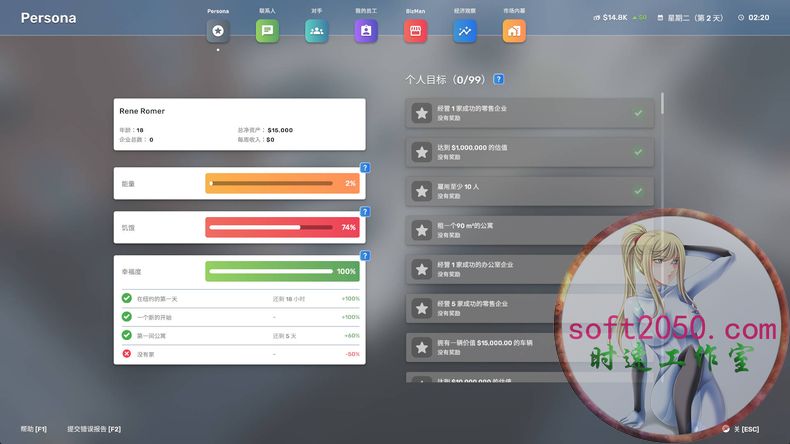Open the Persona star icon

(x=218, y=31)
